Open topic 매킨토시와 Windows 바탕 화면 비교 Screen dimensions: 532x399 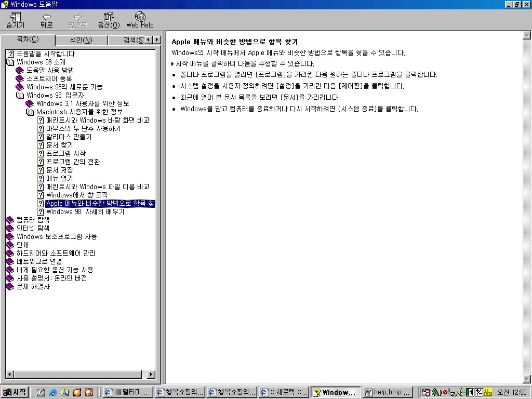click(98, 120)
